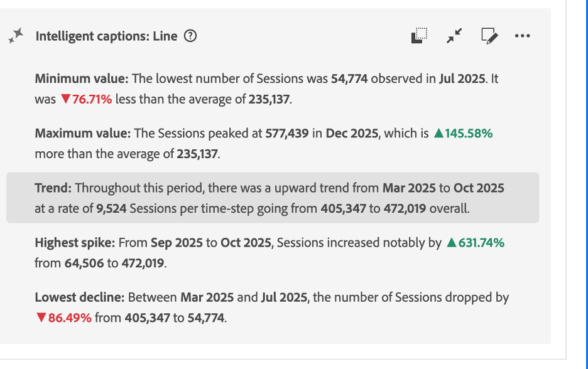588x369 pixels.
Task: Select the Highest spike caption
Action: coord(270,253)
